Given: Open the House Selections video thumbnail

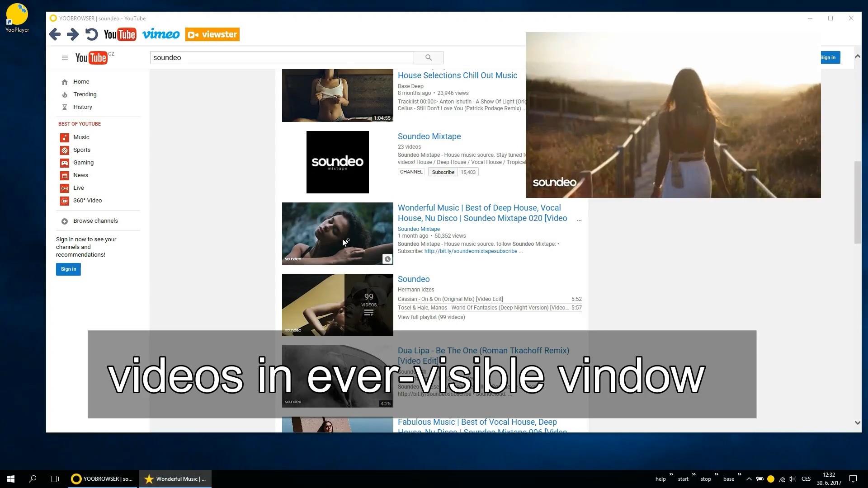Looking at the screenshot, I should click(337, 95).
